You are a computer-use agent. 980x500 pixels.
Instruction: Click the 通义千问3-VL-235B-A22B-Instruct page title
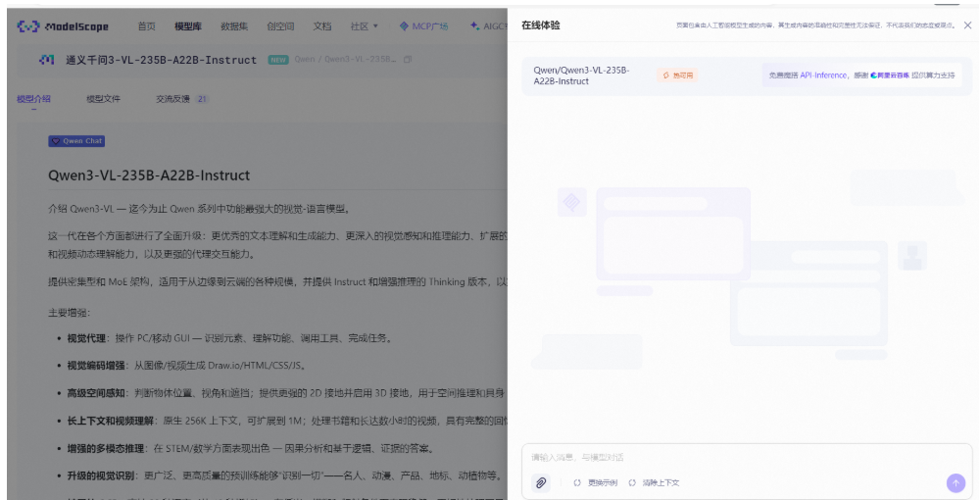(162, 60)
